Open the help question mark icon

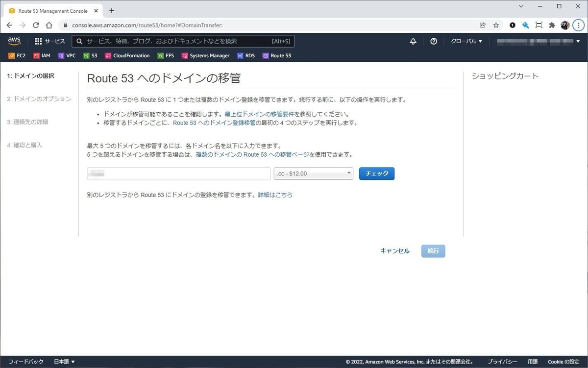434,41
